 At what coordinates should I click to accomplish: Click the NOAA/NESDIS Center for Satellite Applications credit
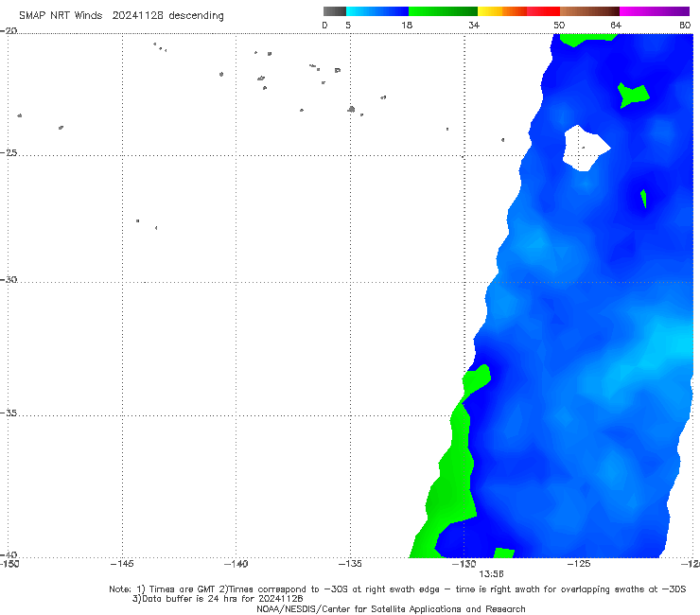click(391, 609)
